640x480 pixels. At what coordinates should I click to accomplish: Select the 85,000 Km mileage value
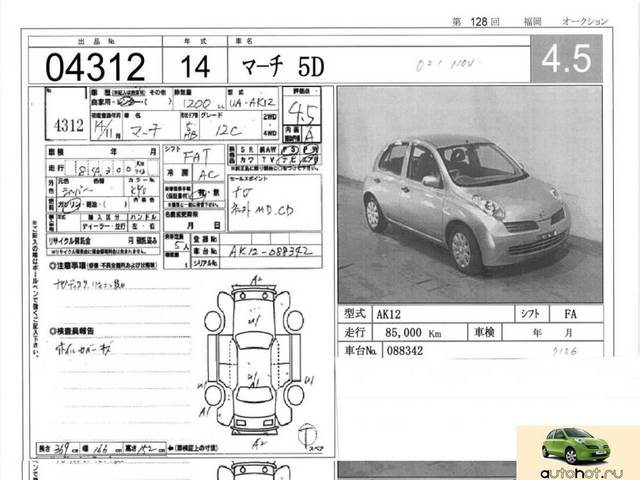coord(413,333)
